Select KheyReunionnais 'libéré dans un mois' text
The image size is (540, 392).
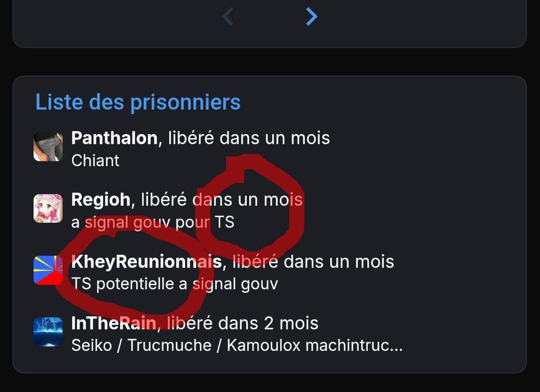313,262
